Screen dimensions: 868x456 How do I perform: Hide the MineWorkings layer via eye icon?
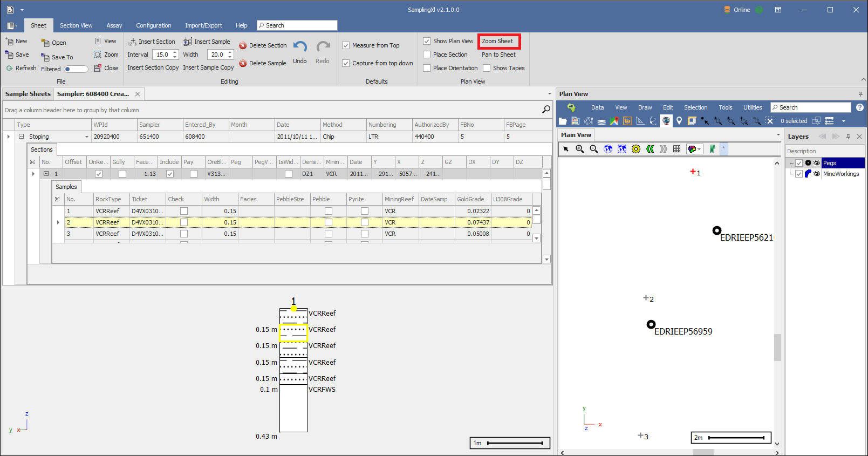[x=817, y=174]
